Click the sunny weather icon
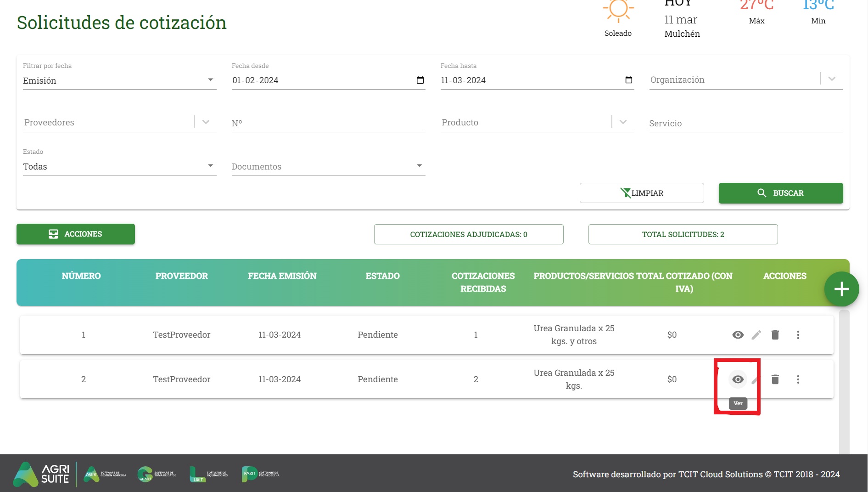Image resolution: width=868 pixels, height=492 pixels. click(618, 10)
